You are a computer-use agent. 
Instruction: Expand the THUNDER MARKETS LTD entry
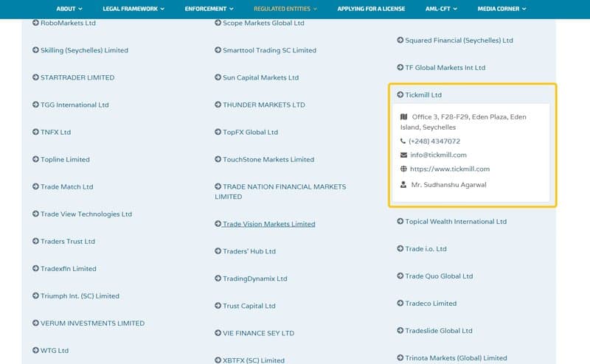click(260, 105)
